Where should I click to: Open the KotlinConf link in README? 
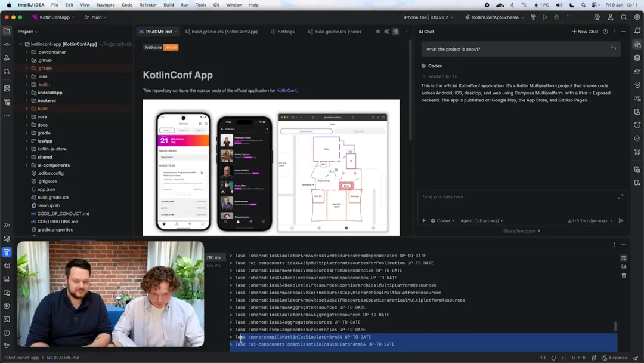pos(286,90)
